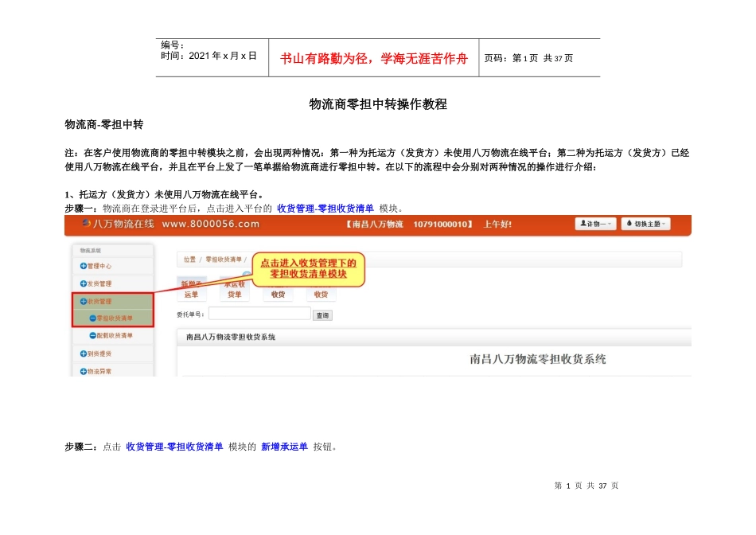This screenshot has height=535, width=756.
Task: Click the footer 第 1 页 共 37 页 text
Action: point(586,486)
